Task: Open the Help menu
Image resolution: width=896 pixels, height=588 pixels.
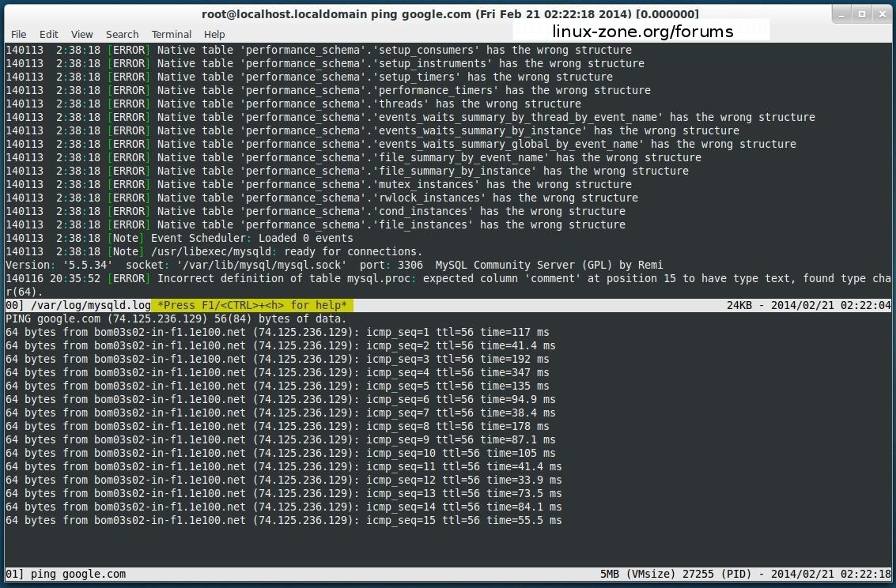Action: click(x=214, y=34)
